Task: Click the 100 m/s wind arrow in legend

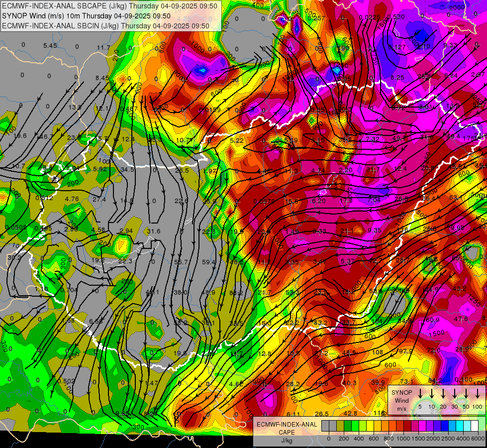Action: [x=478, y=393]
